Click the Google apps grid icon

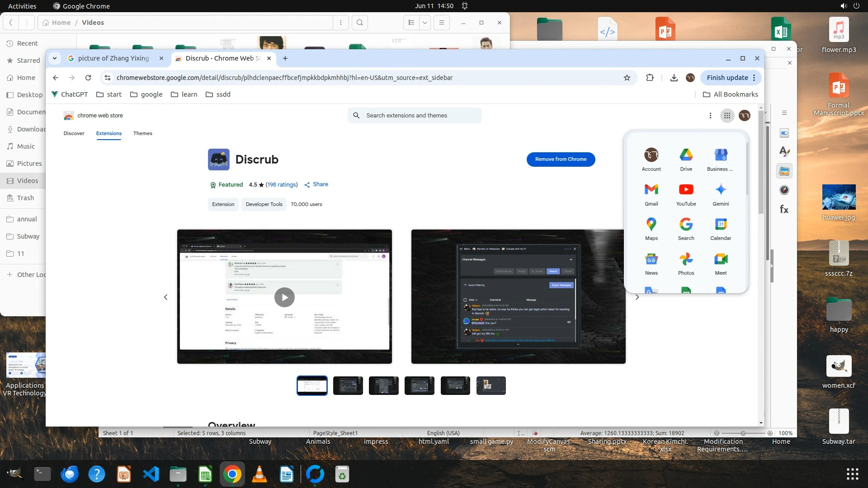727,116
